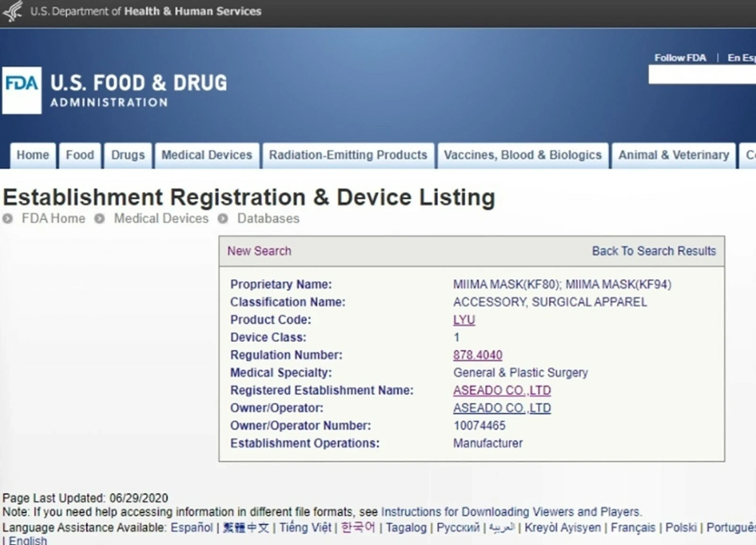Click the arrow bullet before Medical Devices breadcrumb

click(x=100, y=219)
